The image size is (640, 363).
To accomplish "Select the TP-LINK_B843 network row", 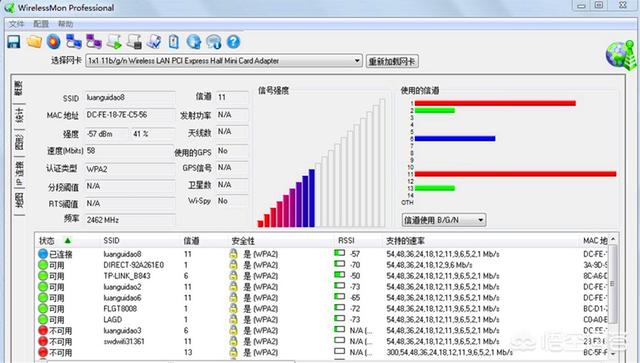I will [322, 276].
